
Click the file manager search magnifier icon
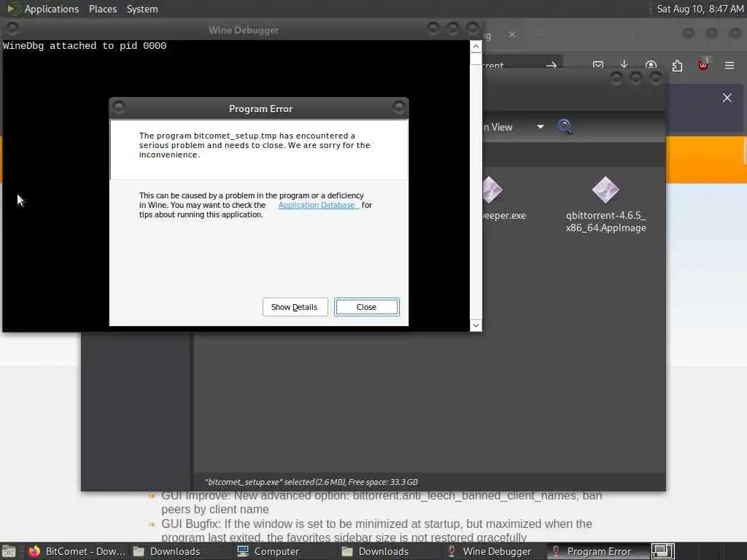click(x=565, y=127)
